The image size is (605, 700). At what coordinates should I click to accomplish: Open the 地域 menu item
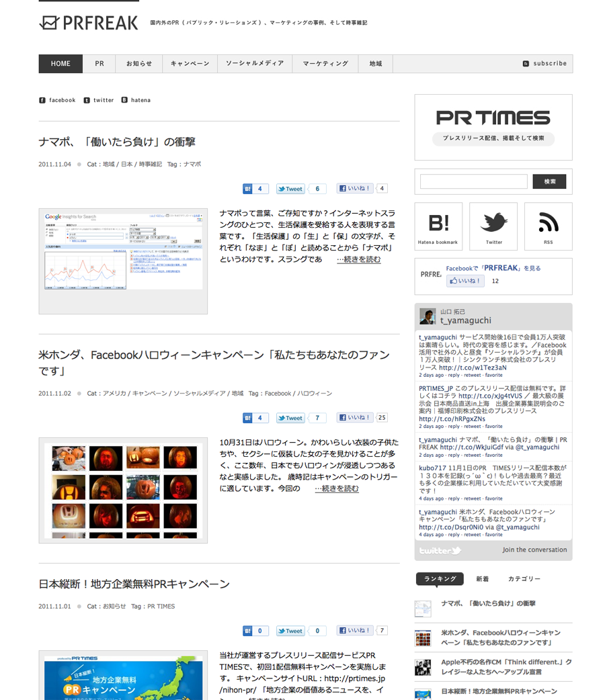pos(376,64)
